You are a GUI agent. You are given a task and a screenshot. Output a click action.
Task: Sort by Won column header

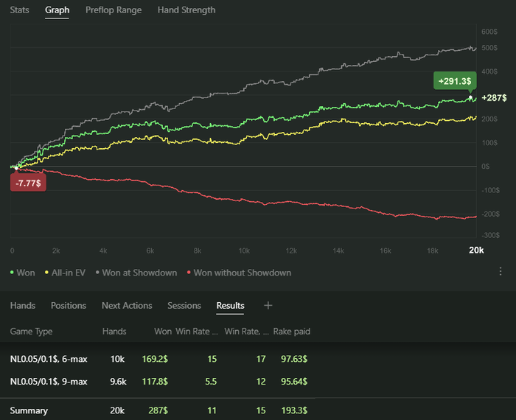[x=163, y=331]
